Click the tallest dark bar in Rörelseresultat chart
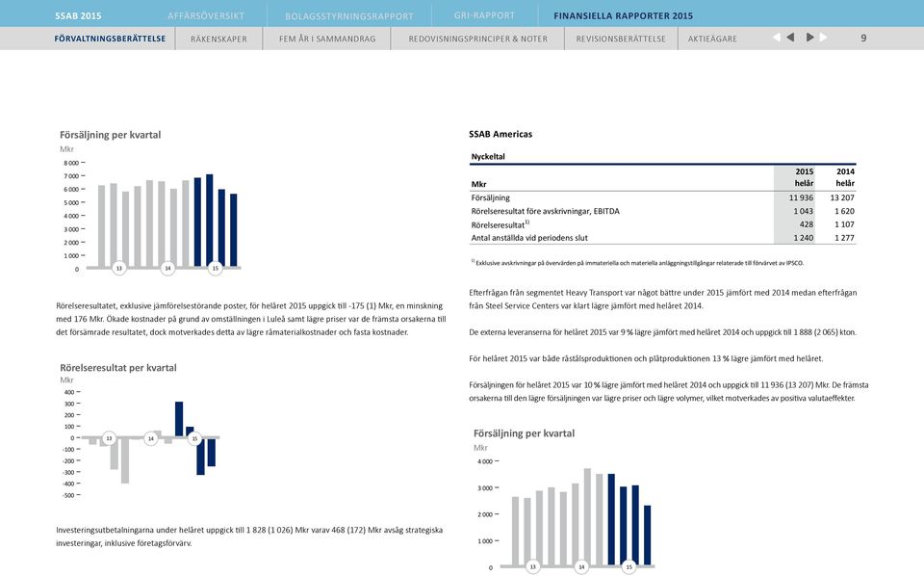Viewport: 924px width, 576px height. click(x=179, y=419)
